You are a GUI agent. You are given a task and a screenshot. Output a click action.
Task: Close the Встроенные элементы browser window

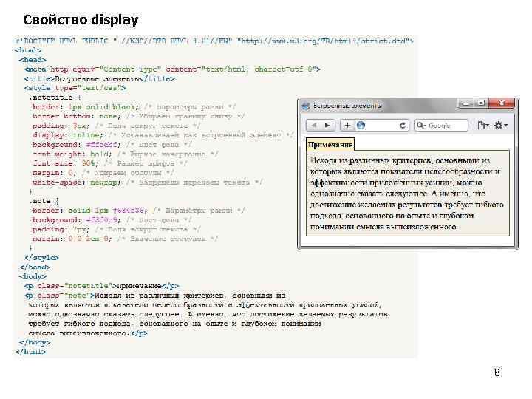[502, 103]
